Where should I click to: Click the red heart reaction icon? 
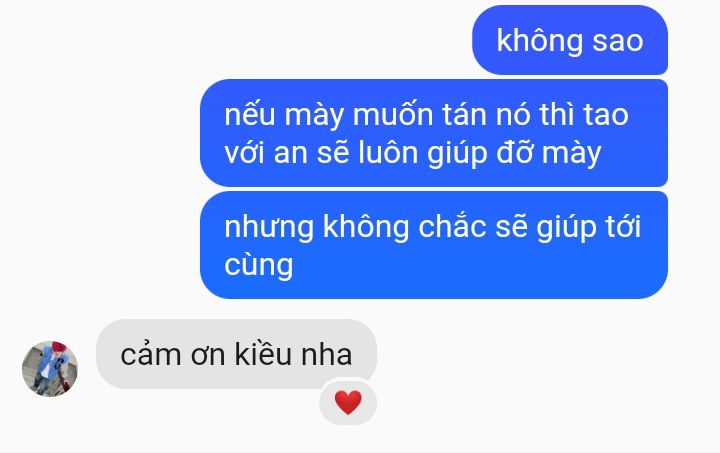[x=348, y=402]
